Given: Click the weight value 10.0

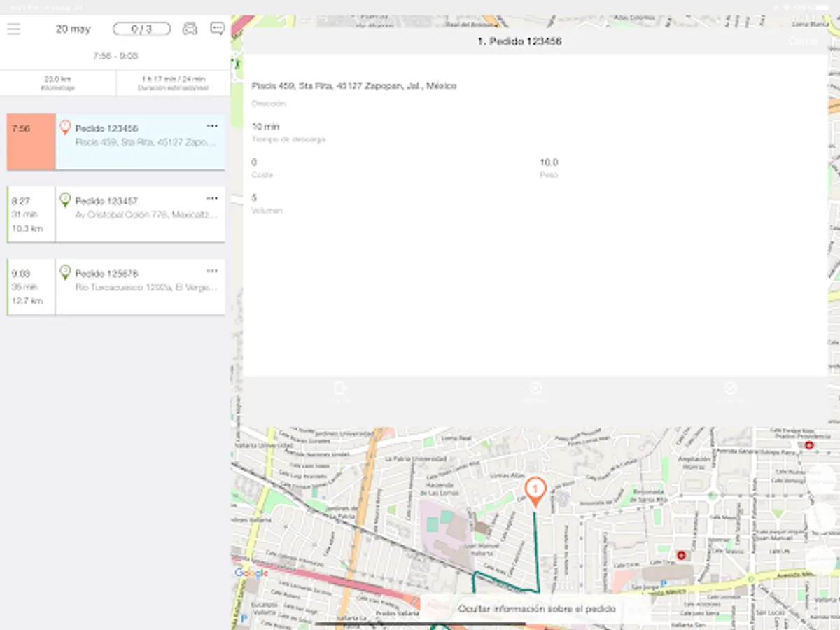Looking at the screenshot, I should click(x=549, y=162).
